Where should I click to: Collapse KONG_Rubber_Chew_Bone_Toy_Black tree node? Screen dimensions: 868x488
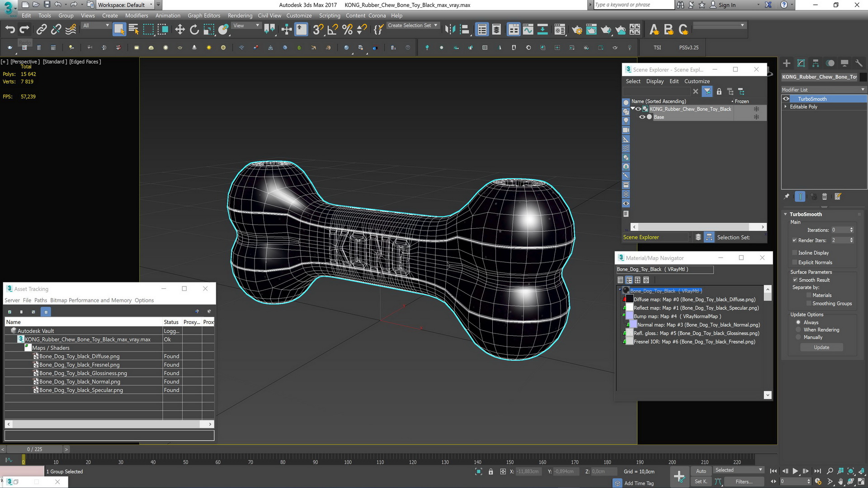tap(633, 109)
